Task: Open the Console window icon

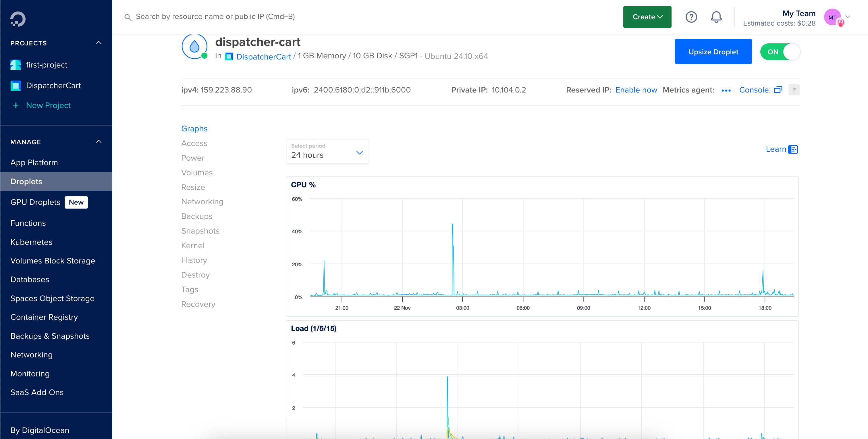Action: (778, 90)
